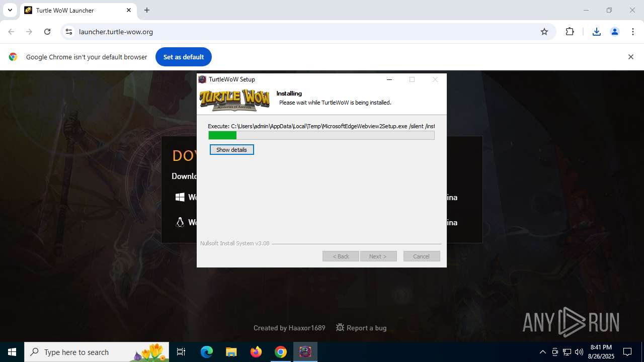Click the Report a bug link
The image size is (644, 362).
pyautogui.click(x=361, y=328)
